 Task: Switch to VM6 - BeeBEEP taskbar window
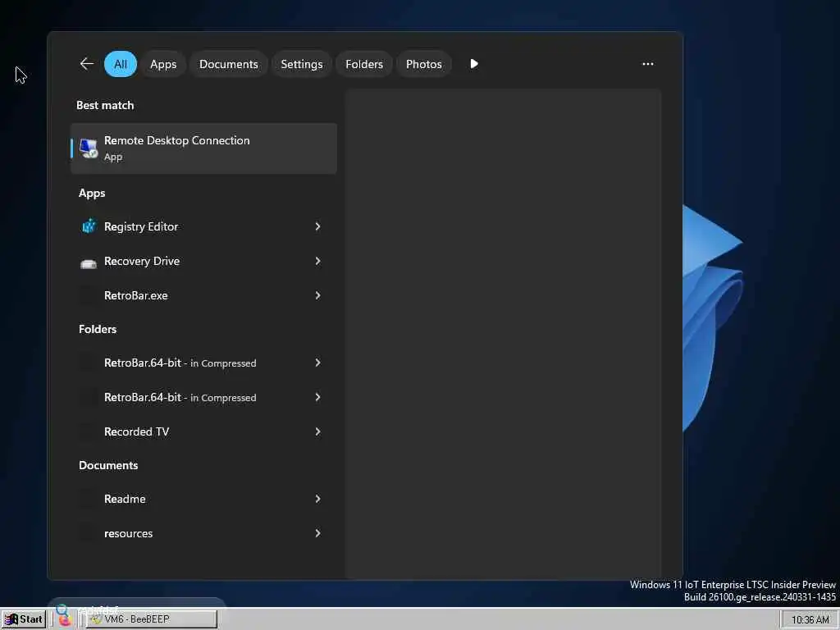151,619
